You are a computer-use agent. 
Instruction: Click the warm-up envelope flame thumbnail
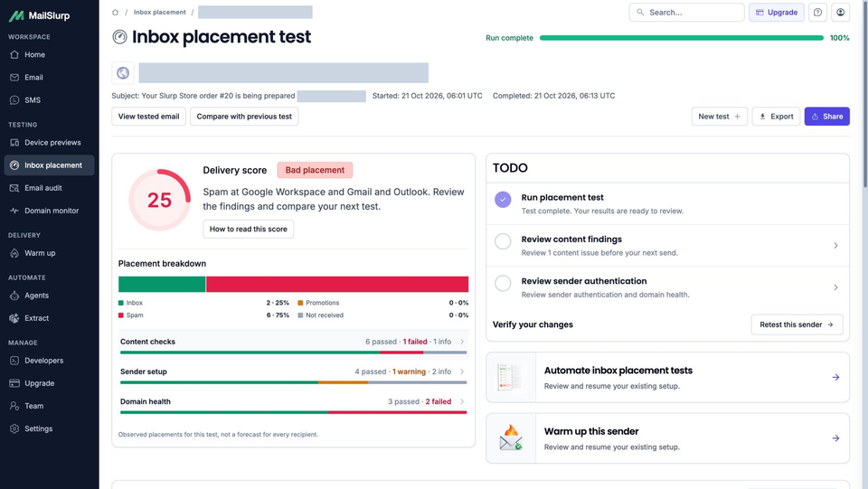coord(511,437)
